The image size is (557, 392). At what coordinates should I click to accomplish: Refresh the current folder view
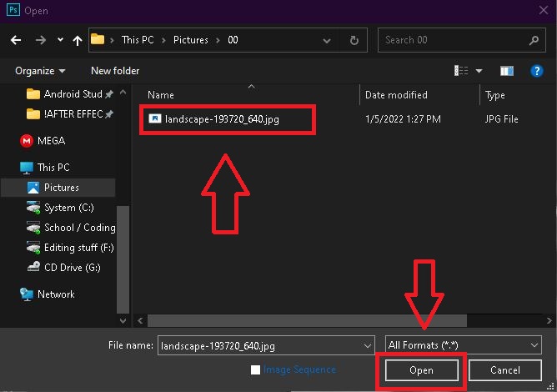354,39
